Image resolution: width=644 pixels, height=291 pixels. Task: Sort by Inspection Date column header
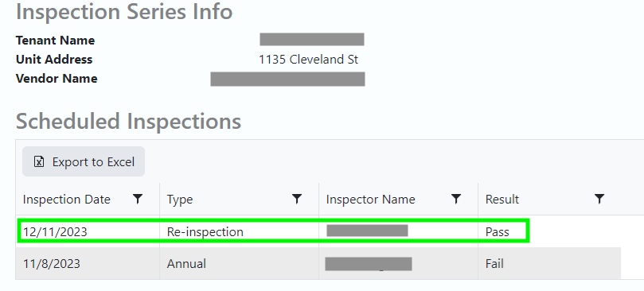tap(67, 200)
